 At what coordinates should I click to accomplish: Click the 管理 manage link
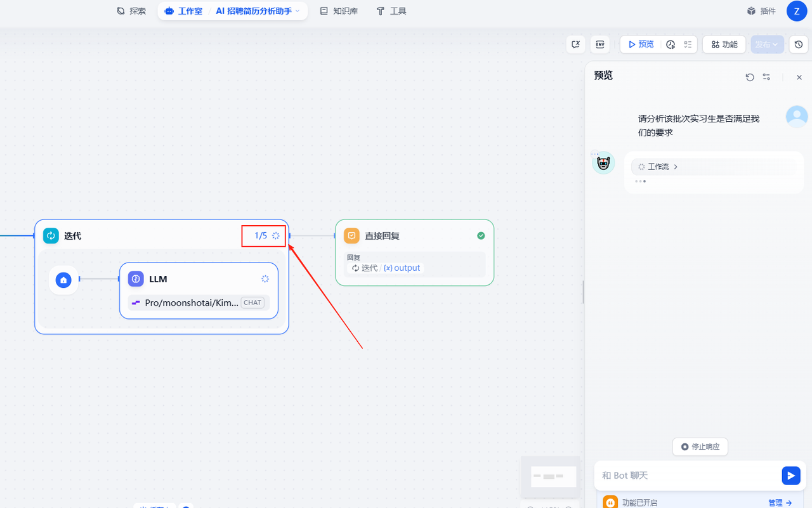[780, 502]
